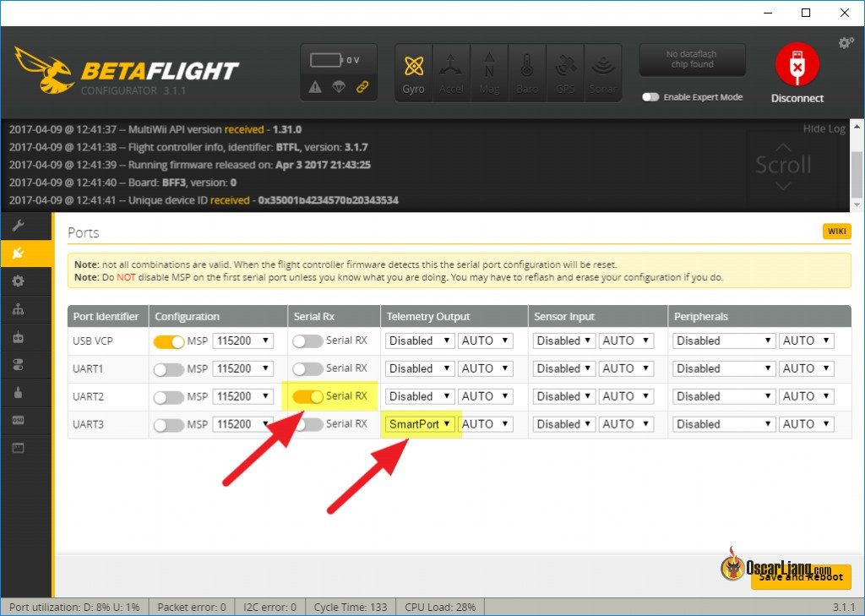Open the Receiver tab robot icon
This screenshot has width=865, height=616.
(x=18, y=336)
